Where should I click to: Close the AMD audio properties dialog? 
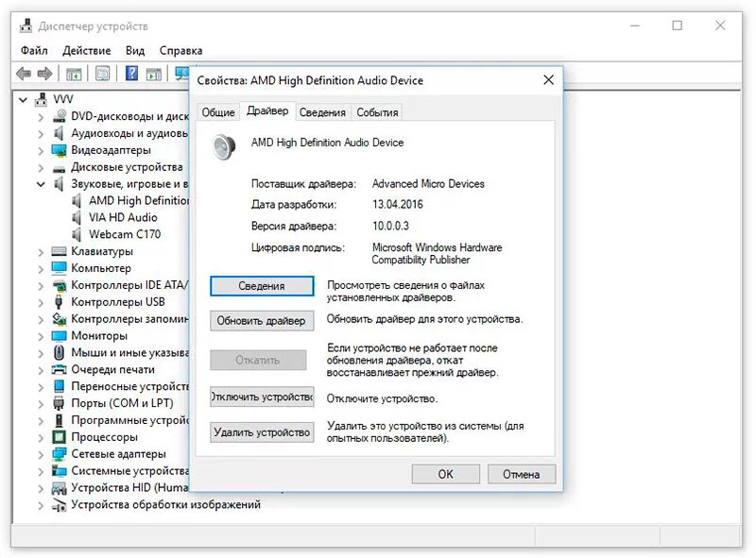[549, 80]
